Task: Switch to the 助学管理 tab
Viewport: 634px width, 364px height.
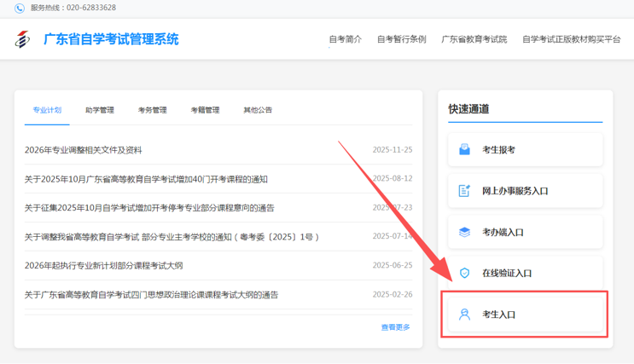Action: coord(100,110)
